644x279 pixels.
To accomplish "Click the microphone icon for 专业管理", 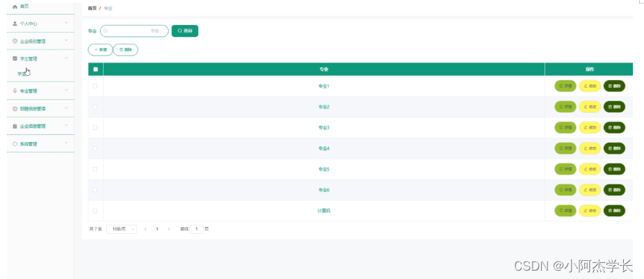I will (15, 91).
